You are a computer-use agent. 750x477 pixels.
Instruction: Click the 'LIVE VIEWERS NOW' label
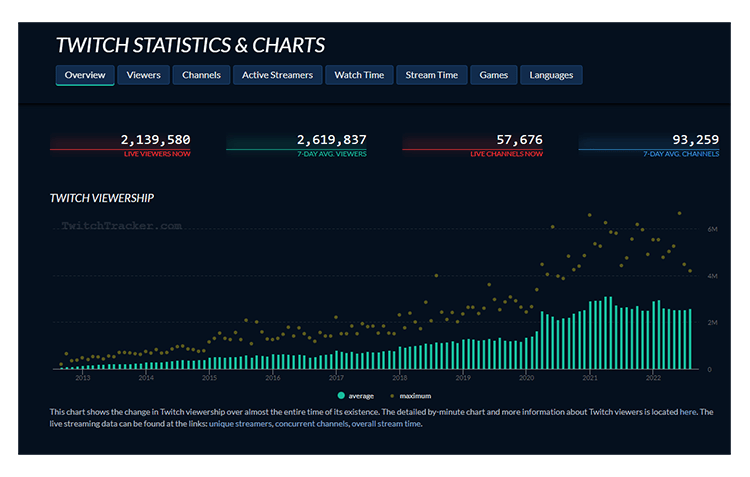tap(157, 154)
